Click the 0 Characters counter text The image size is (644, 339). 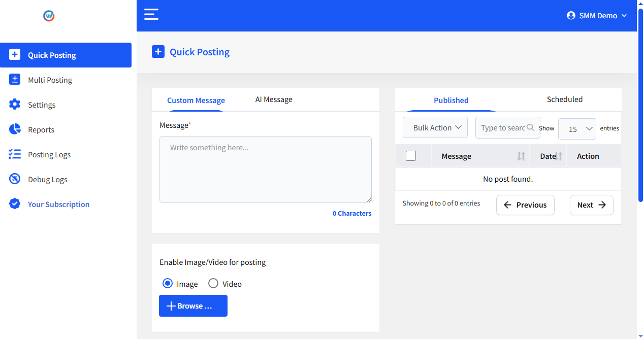click(352, 213)
